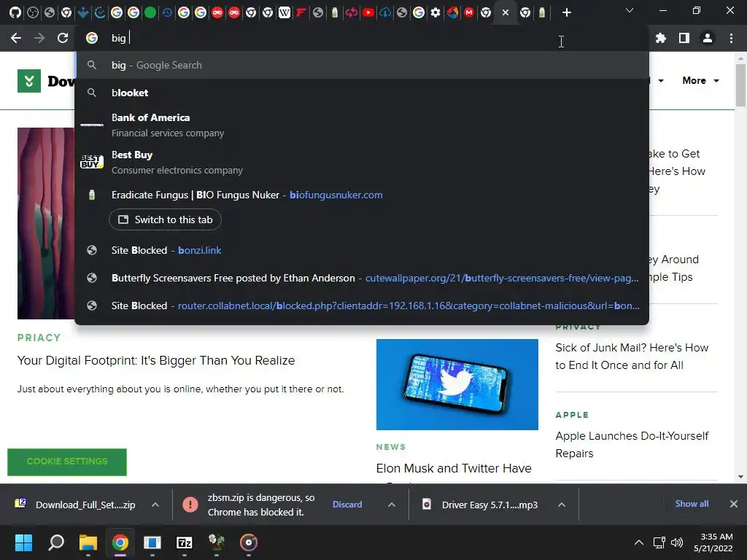Click 'Show all' downloads link

tap(692, 504)
